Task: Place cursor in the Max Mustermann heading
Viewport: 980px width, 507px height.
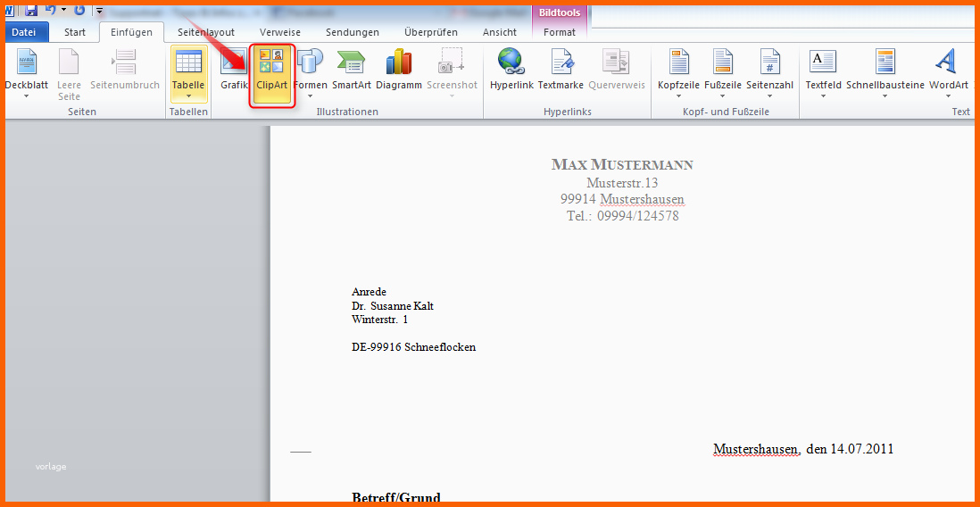Action: [x=621, y=164]
